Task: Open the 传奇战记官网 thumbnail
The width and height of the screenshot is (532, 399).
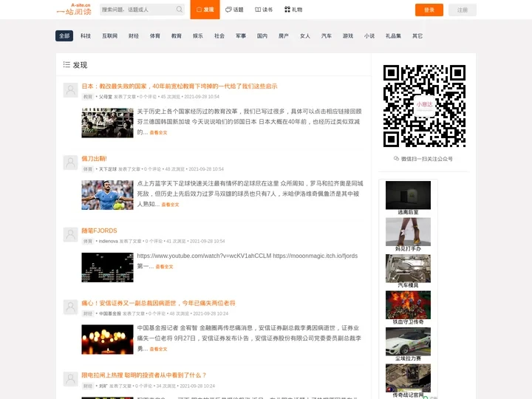Action: 408,378
